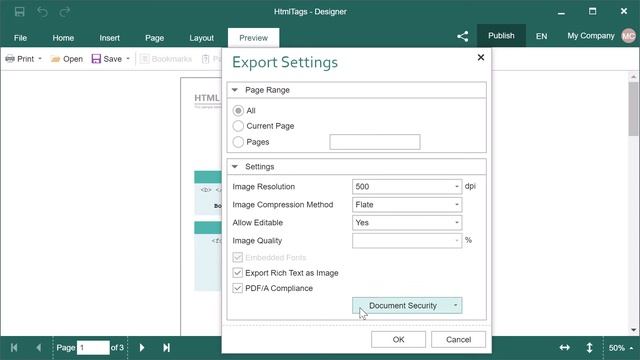Open the Image Compression Method dropdown
Screen dimensions: 640x360
pos(407,204)
